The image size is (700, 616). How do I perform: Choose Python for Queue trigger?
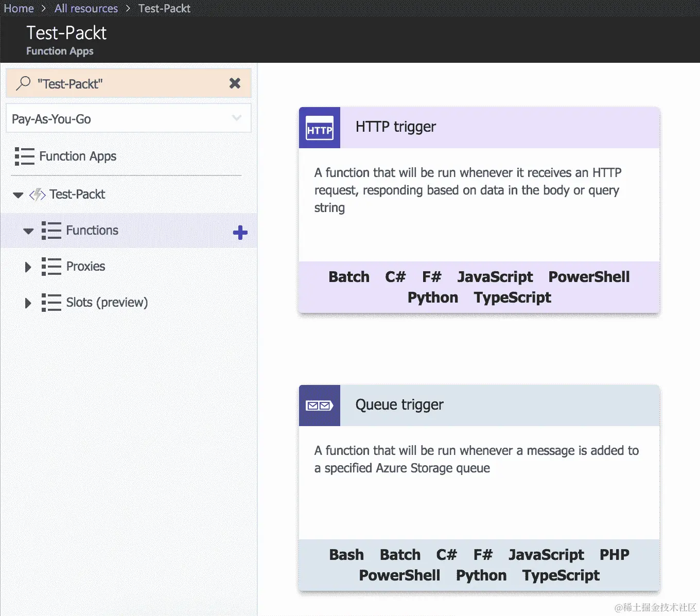481,575
